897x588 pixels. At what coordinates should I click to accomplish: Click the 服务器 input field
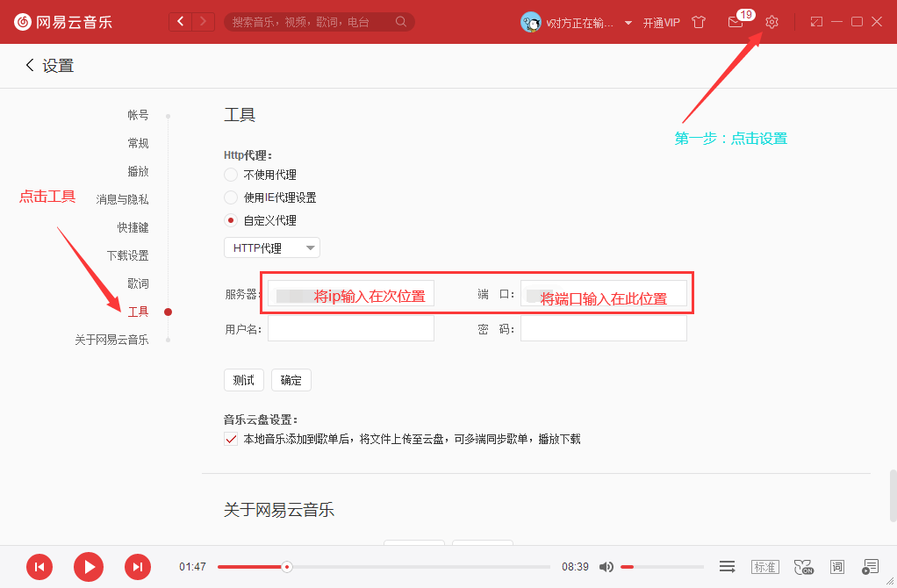pyautogui.click(x=351, y=293)
